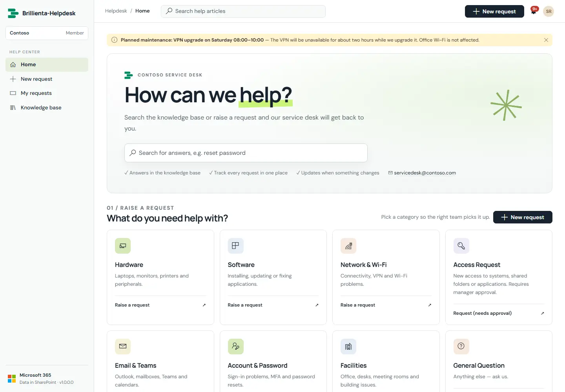Click the arrow on Access Request card
The height and width of the screenshot is (392, 565).
point(542,313)
